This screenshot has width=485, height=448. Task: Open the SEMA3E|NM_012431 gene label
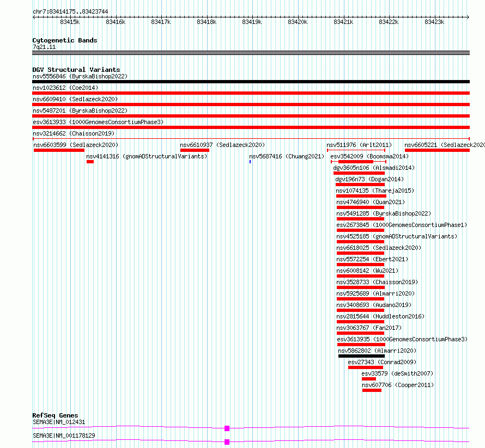click(x=59, y=422)
